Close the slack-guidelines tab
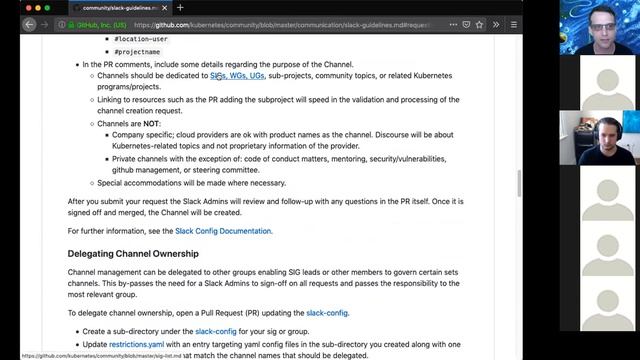 (164, 8)
